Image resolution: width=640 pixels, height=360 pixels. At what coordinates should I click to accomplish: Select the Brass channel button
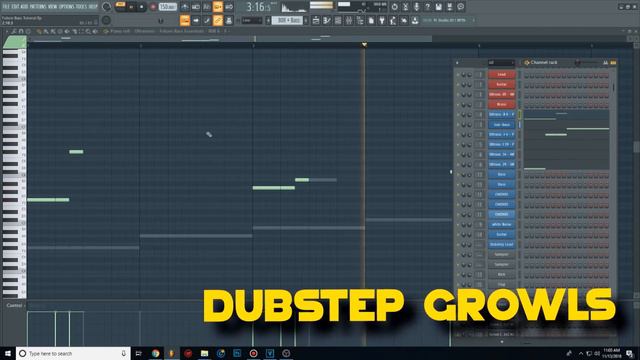click(501, 105)
